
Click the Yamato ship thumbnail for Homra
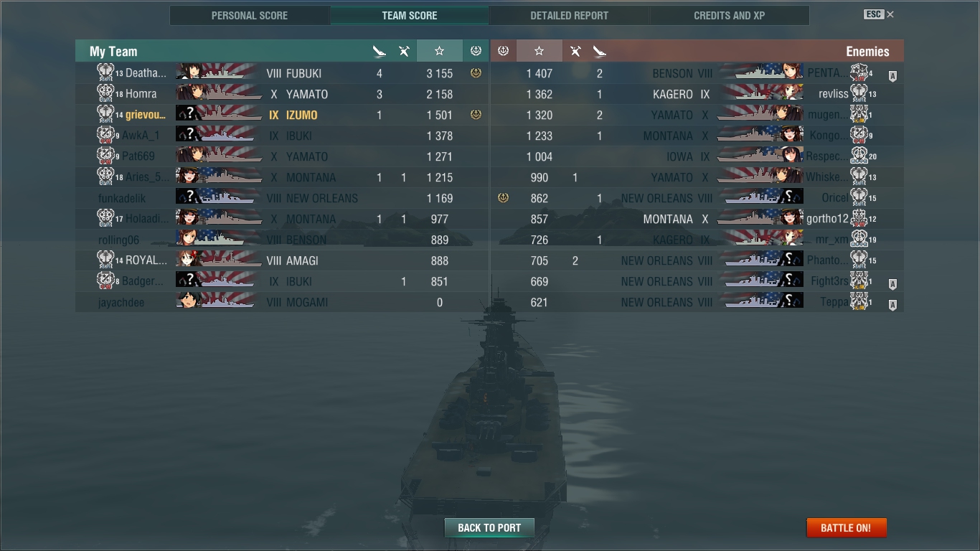pos(219,93)
